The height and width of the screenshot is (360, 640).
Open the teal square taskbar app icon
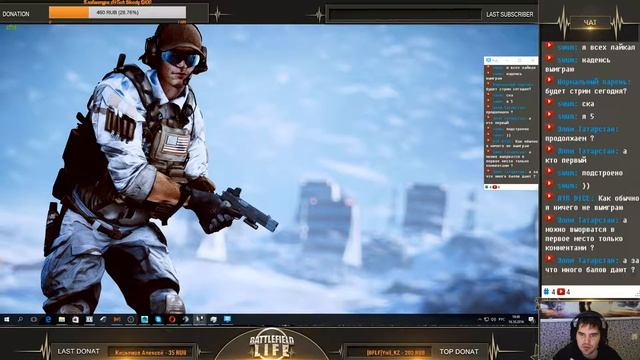[144, 319]
